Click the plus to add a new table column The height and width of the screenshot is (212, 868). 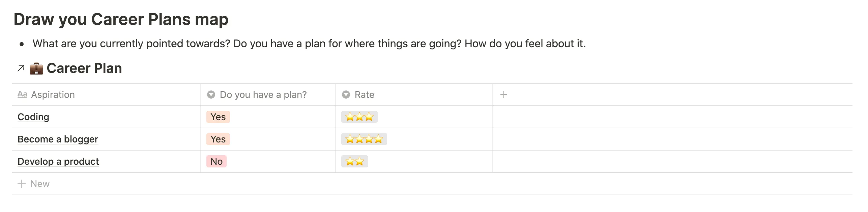504,95
